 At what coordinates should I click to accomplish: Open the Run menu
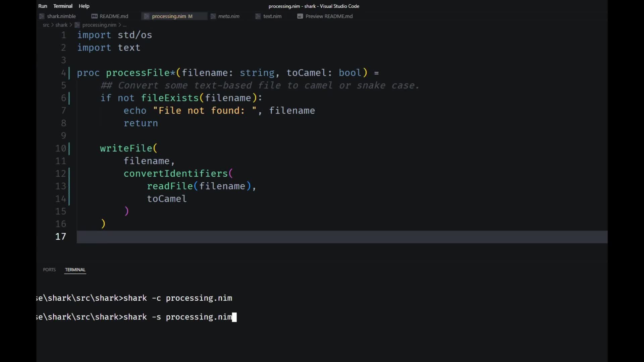pos(43,6)
